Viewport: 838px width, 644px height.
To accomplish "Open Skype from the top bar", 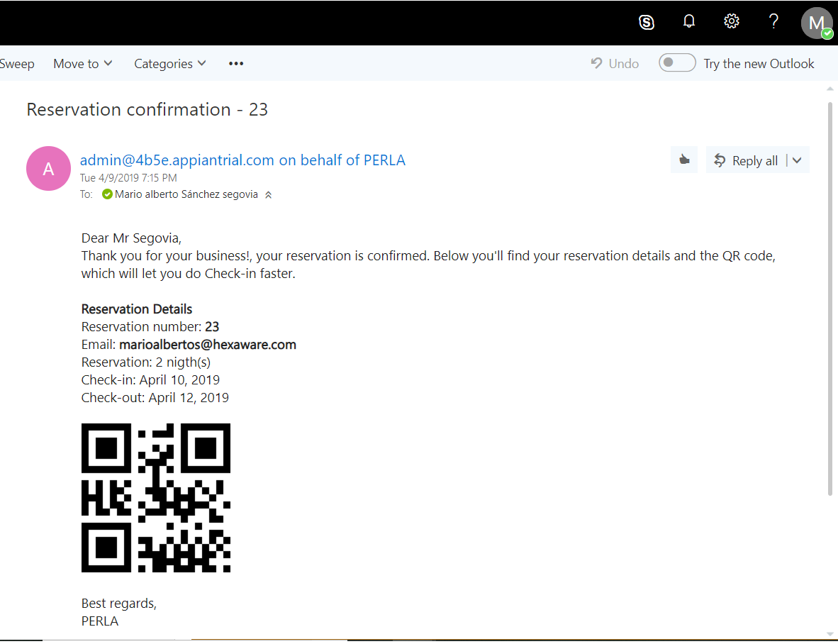I will [646, 23].
